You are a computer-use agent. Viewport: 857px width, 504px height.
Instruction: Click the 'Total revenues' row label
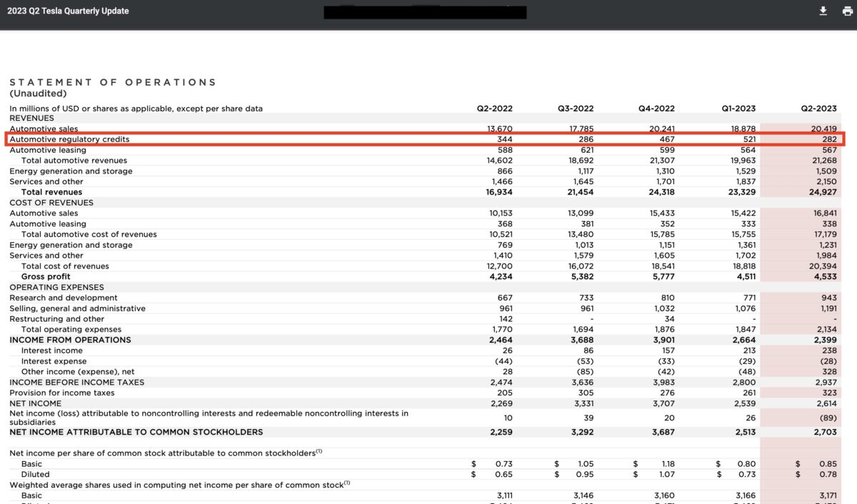[x=51, y=192]
